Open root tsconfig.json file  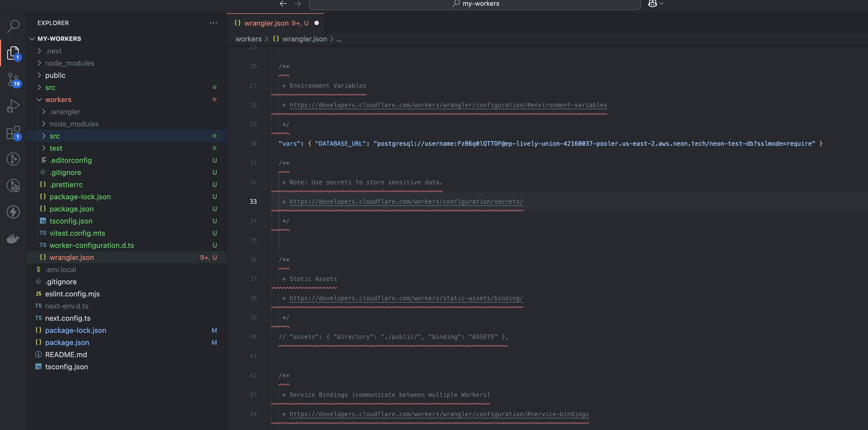point(126,367)
